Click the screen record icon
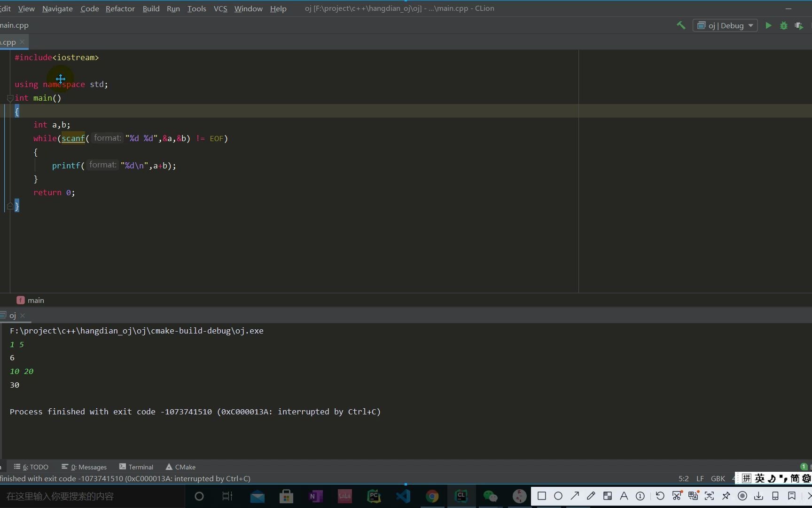The width and height of the screenshot is (812, 508). point(742,496)
